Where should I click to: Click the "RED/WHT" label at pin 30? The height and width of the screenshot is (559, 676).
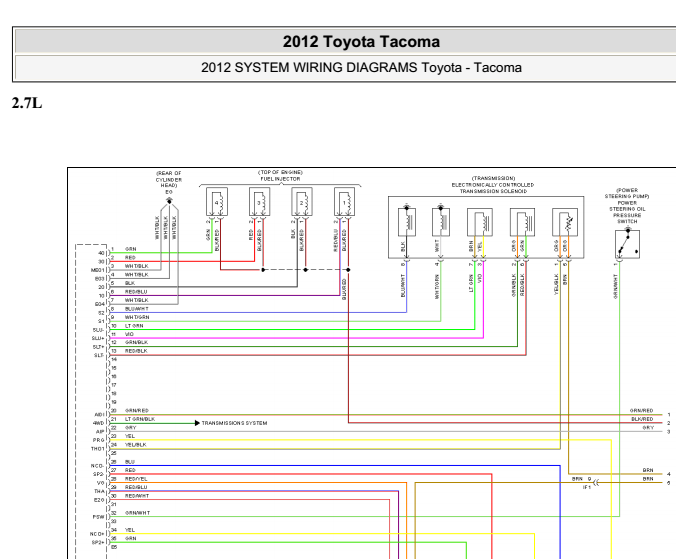[x=137, y=496]
